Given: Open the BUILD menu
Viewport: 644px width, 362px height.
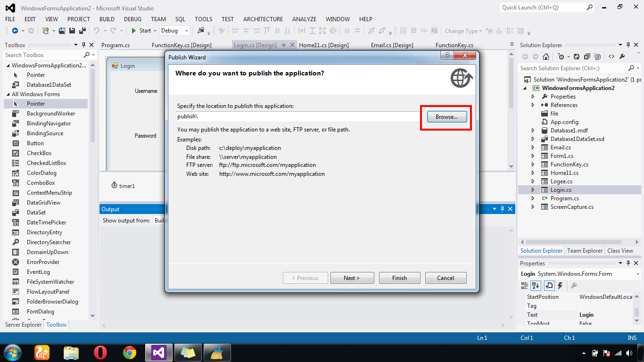Looking at the screenshot, I should coord(107,19).
